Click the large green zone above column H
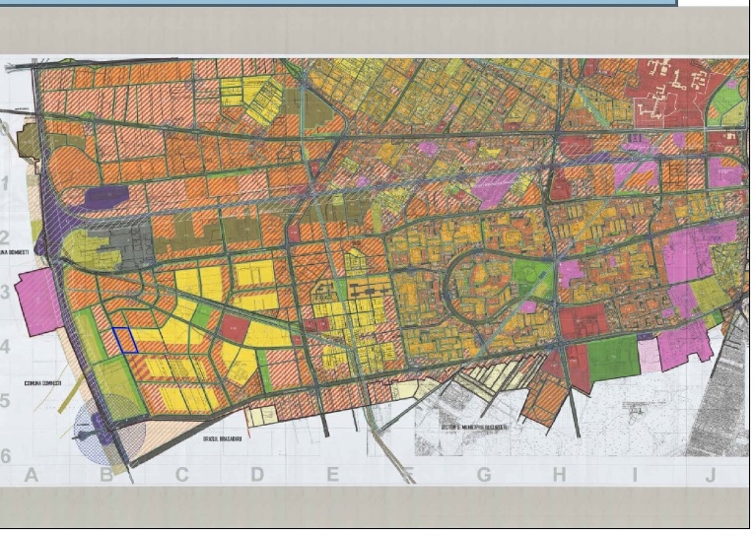This screenshot has height=536, width=756. [x=613, y=357]
